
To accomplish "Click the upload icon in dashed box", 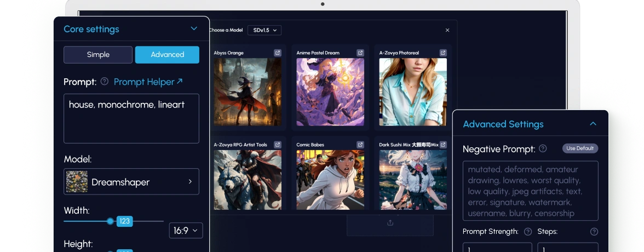I will (x=390, y=223).
